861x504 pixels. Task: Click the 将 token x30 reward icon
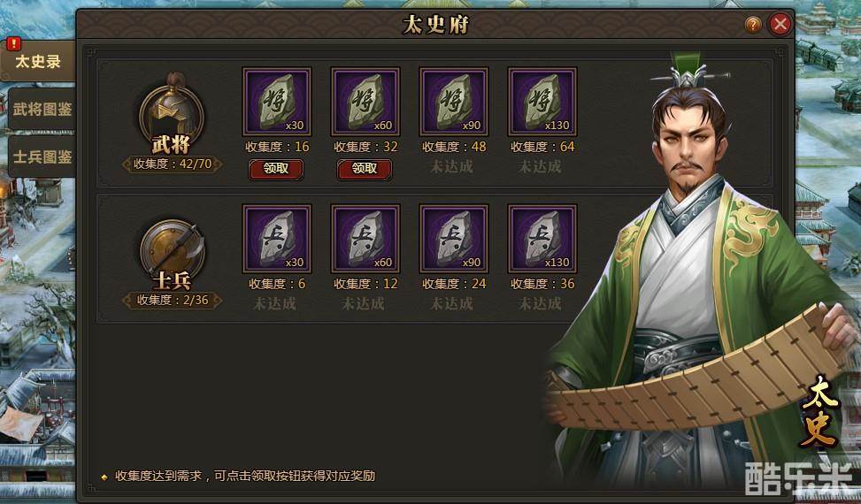pyautogui.click(x=277, y=102)
